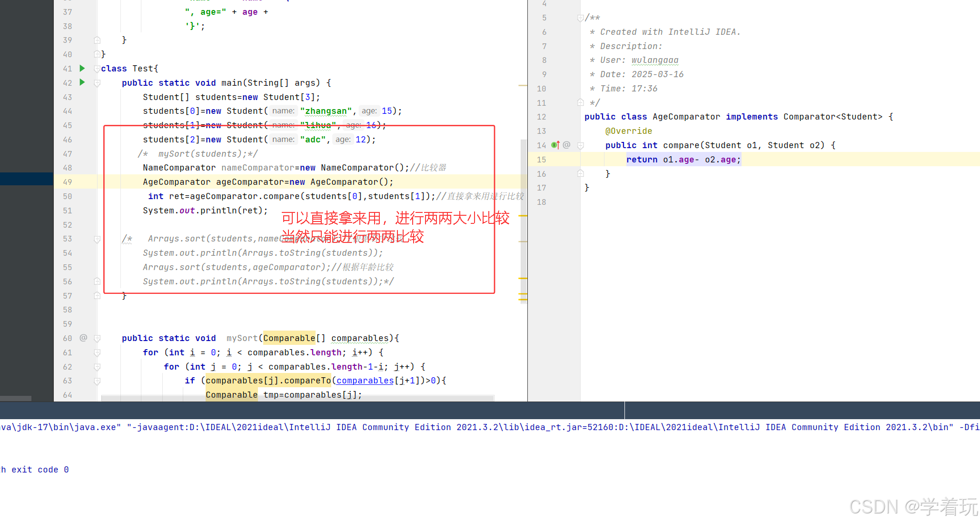The height and width of the screenshot is (523, 980).
Task: Click the @ gutter icon beside compare method
Action: pos(566,145)
